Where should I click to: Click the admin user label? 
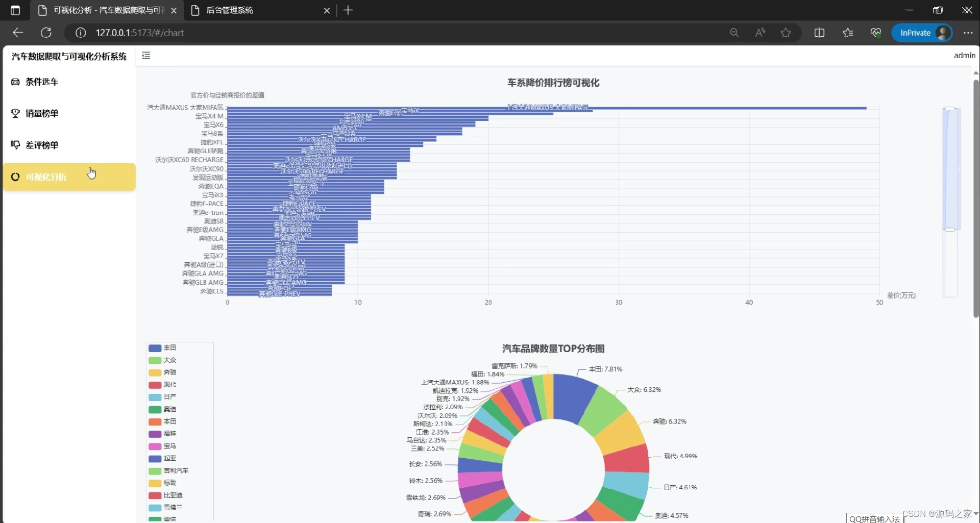coord(964,55)
